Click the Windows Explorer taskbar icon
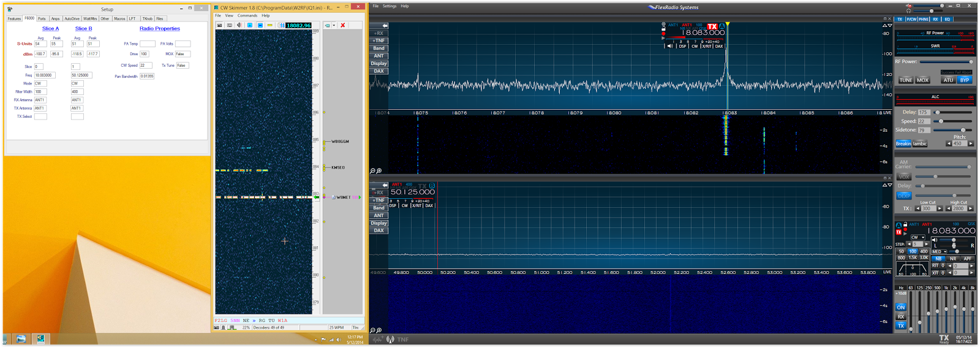Screen dimensions: 980x347 coord(21,339)
